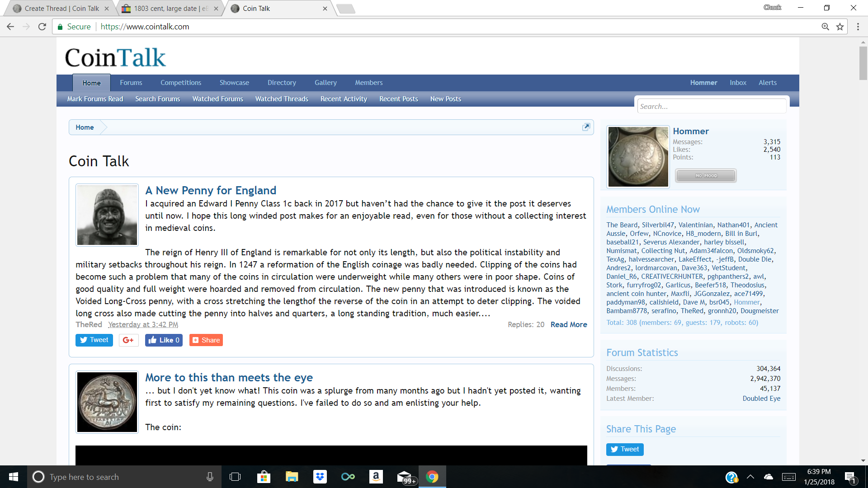Click Tweet button under first post

pos(94,340)
